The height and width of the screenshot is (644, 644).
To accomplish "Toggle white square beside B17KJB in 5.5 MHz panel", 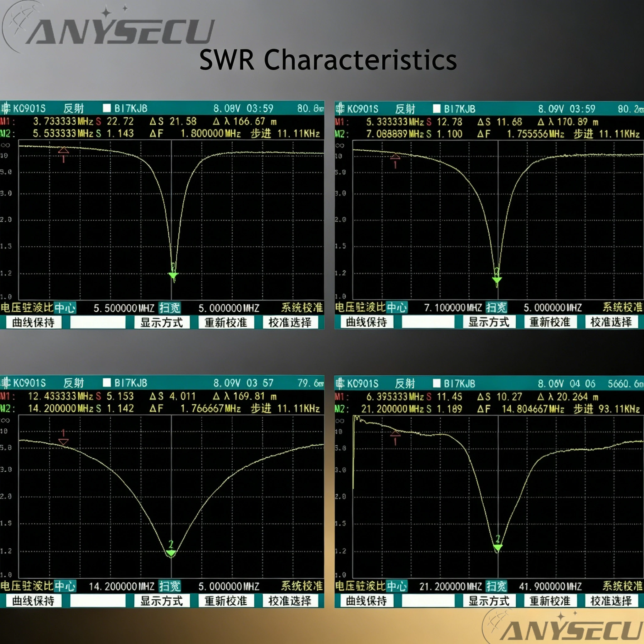I will coord(107,108).
